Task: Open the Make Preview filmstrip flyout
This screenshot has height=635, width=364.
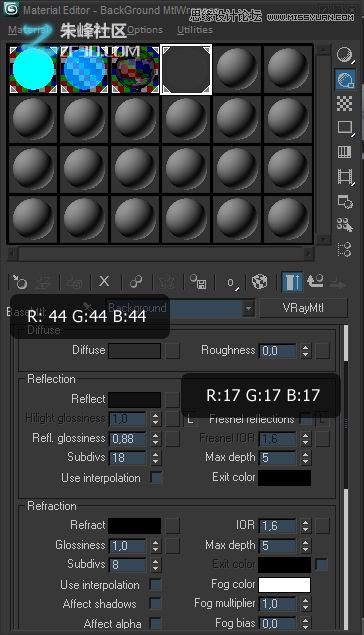Action: coord(345,177)
